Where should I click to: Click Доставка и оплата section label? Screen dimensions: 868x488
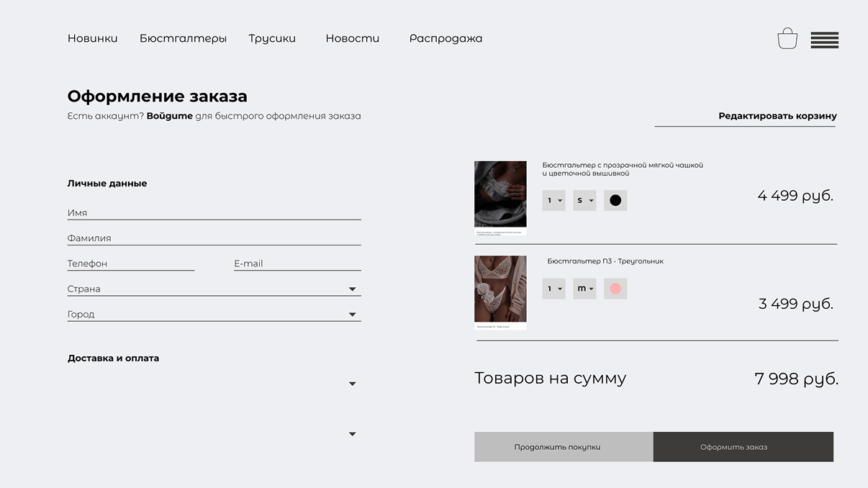[113, 358]
